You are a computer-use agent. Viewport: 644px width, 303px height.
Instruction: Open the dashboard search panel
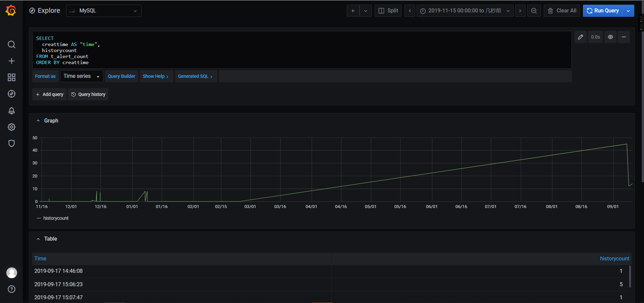tap(11, 44)
